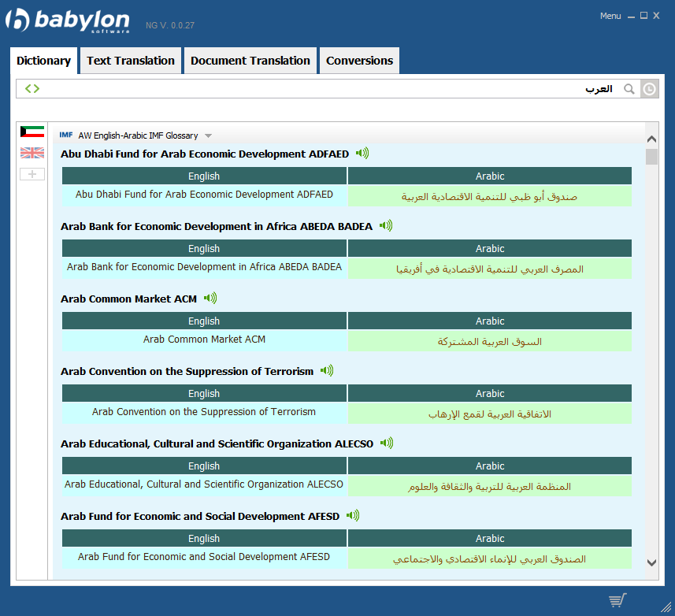Click the search magnifier icon
Viewport: 675px width, 616px height.
pos(629,89)
